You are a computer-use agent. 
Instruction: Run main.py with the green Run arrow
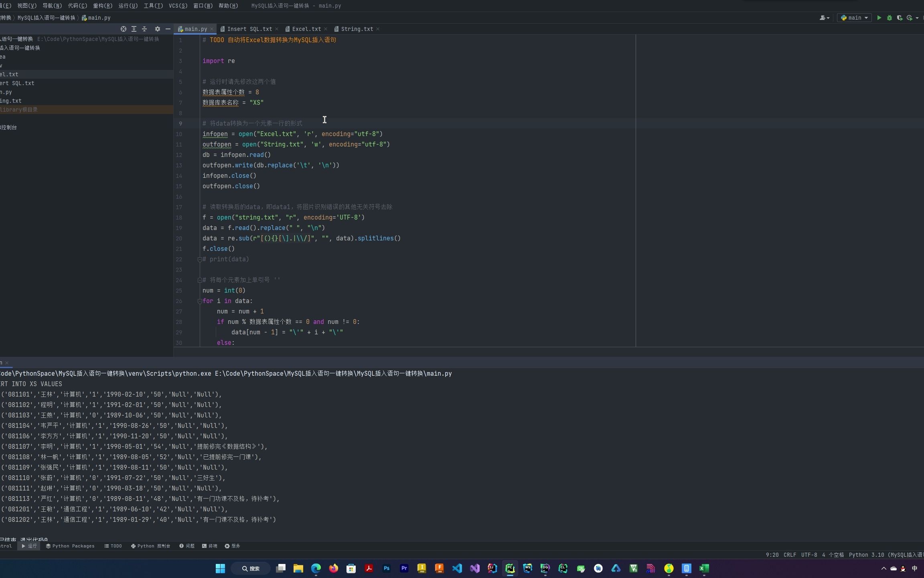pos(879,18)
